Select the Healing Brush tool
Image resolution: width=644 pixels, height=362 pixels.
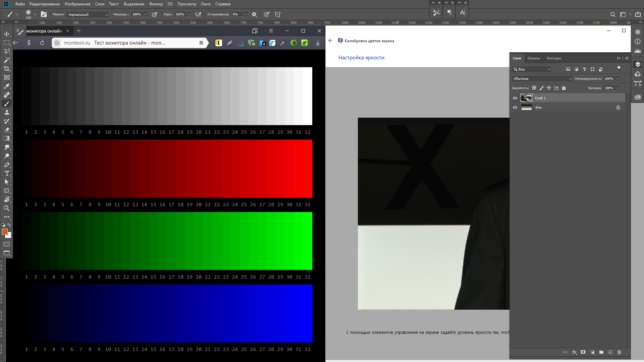click(x=7, y=95)
